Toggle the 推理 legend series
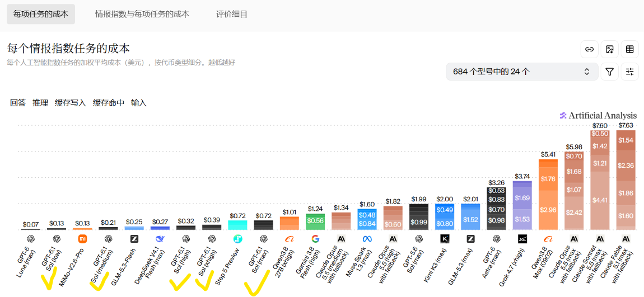The image size is (644, 297). click(40, 103)
